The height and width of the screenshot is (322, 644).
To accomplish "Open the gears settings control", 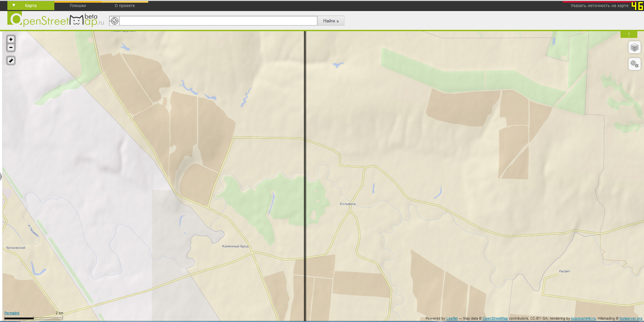I will pyautogui.click(x=634, y=64).
